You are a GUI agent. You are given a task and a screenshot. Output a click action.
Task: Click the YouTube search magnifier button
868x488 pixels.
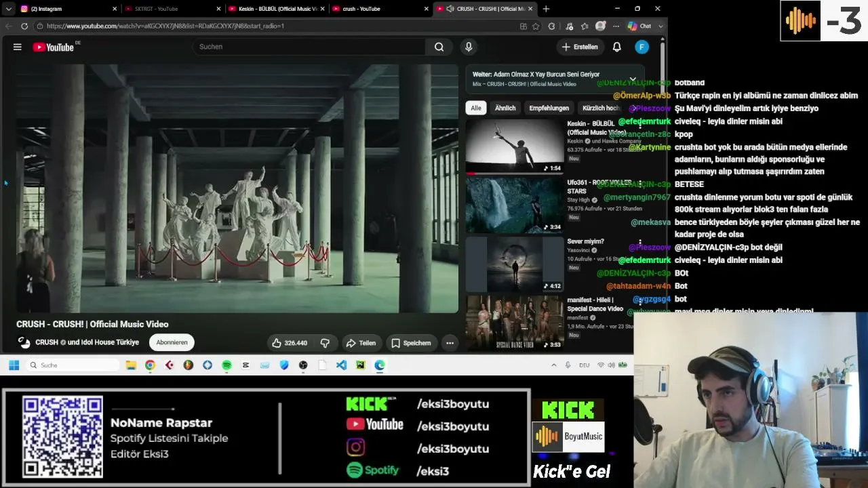pyautogui.click(x=439, y=47)
